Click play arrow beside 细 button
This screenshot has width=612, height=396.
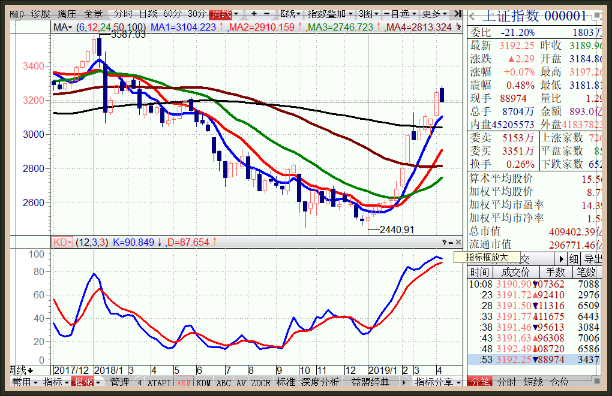pyautogui.click(x=561, y=259)
